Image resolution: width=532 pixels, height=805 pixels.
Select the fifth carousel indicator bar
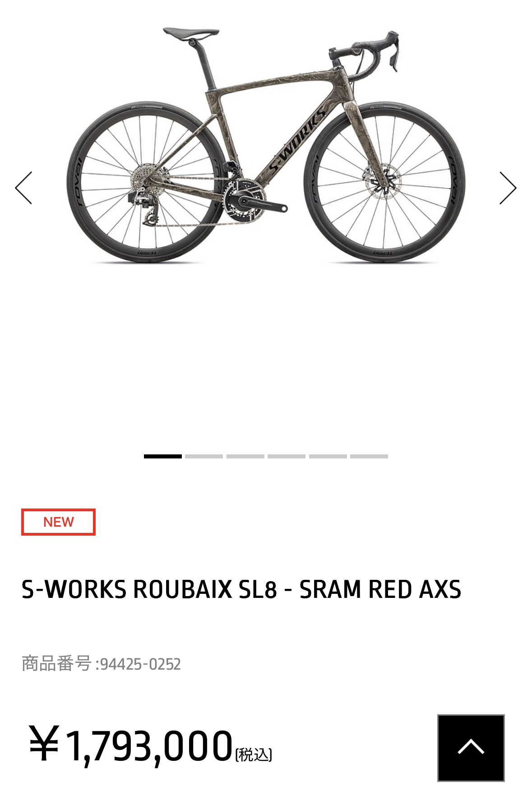coord(328,456)
